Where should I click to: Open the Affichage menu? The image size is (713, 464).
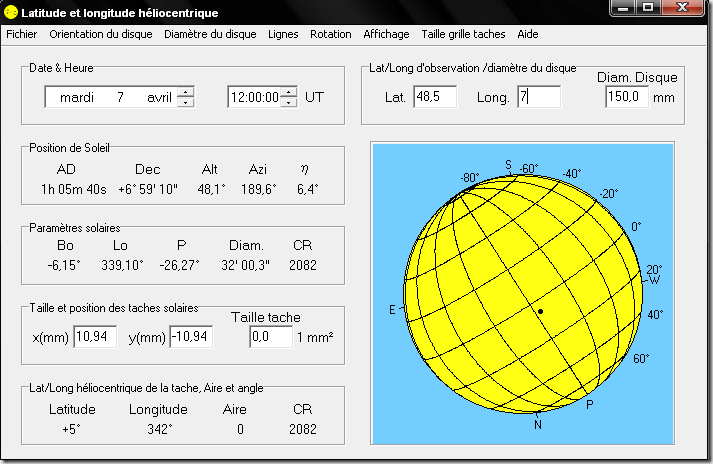[x=386, y=34]
